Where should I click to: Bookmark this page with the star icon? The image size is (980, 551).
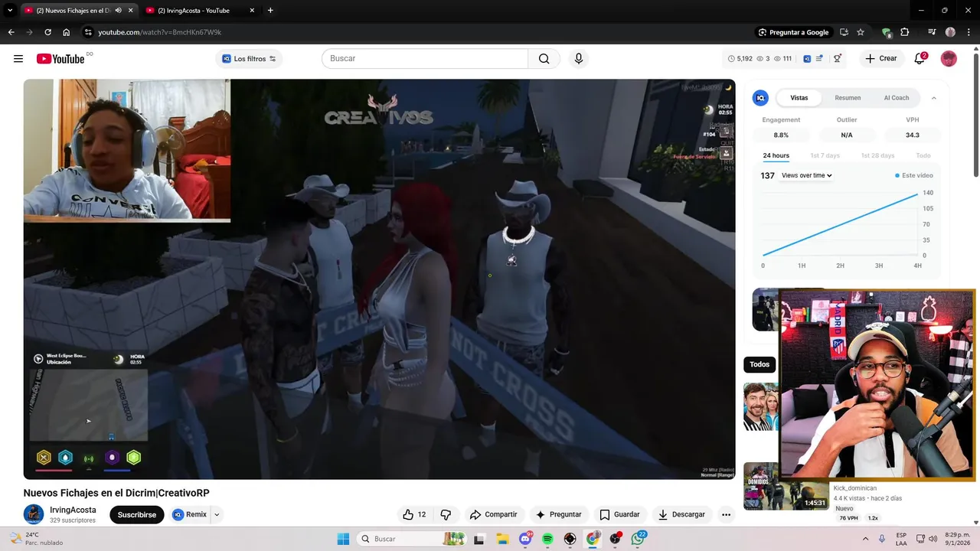(x=861, y=32)
